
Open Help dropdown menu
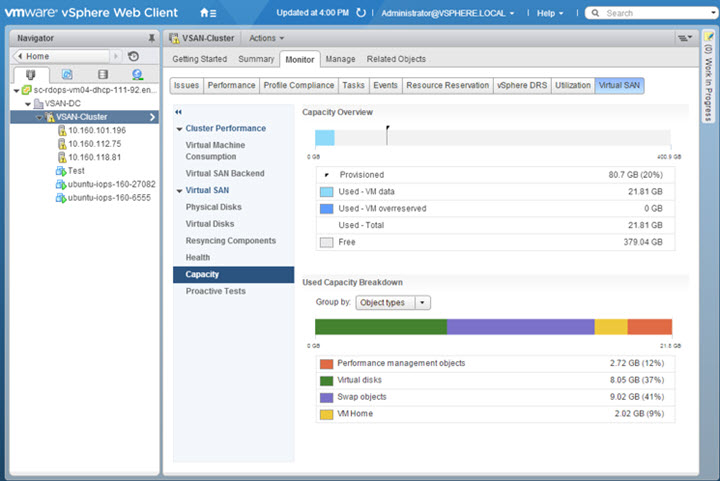550,13
